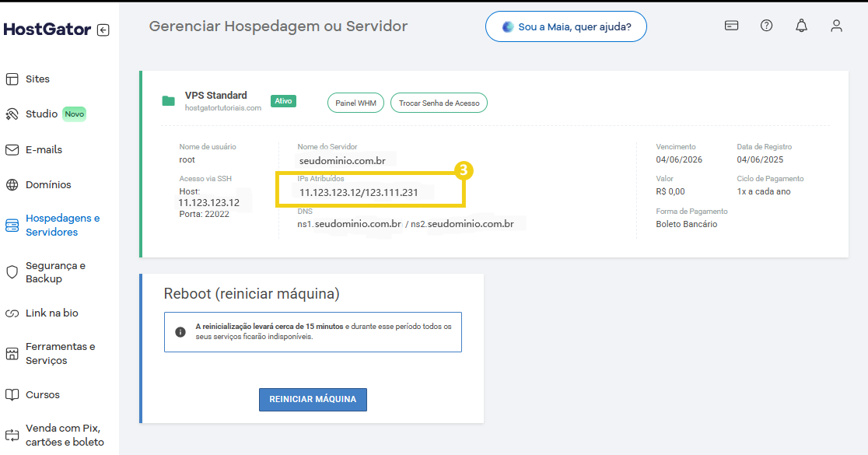This screenshot has width=868, height=455.
Task: Click the Ativo status badge
Action: click(x=283, y=101)
